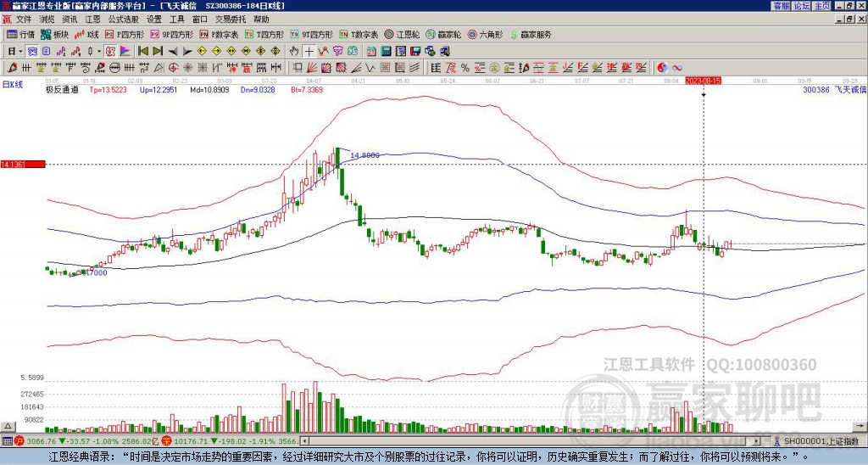This screenshot has height=465, width=868.
Task: Open the P四方形 tool
Action: pos(125,34)
